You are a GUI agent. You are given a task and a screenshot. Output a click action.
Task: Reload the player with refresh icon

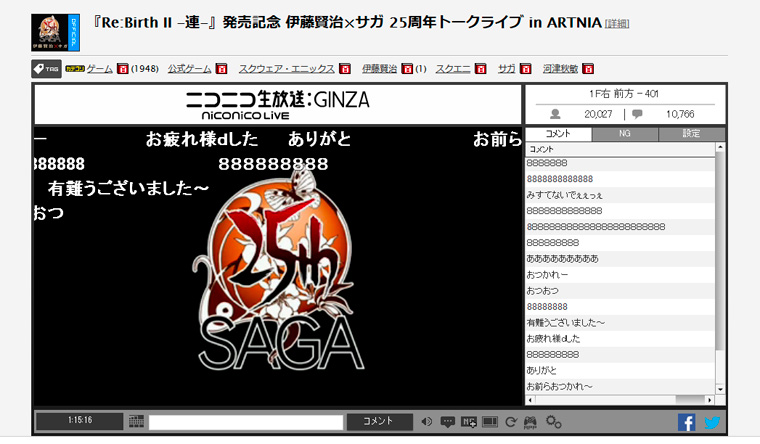(511, 422)
